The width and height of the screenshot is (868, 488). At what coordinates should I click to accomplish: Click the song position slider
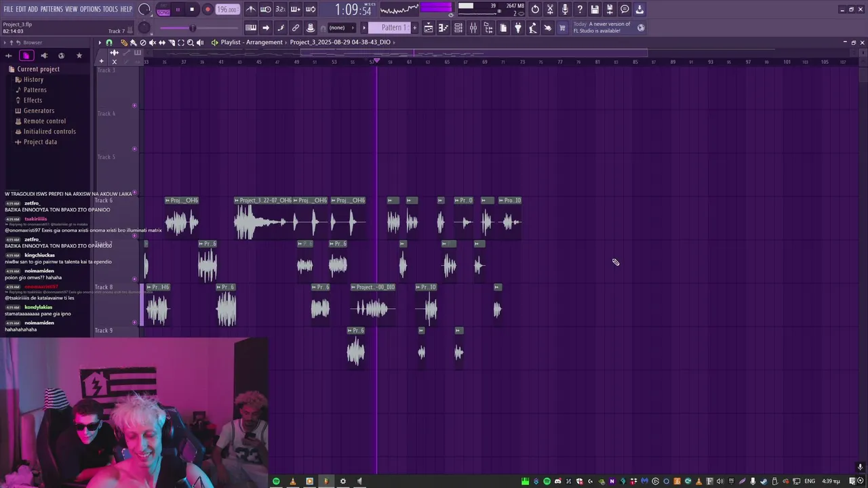click(x=199, y=28)
